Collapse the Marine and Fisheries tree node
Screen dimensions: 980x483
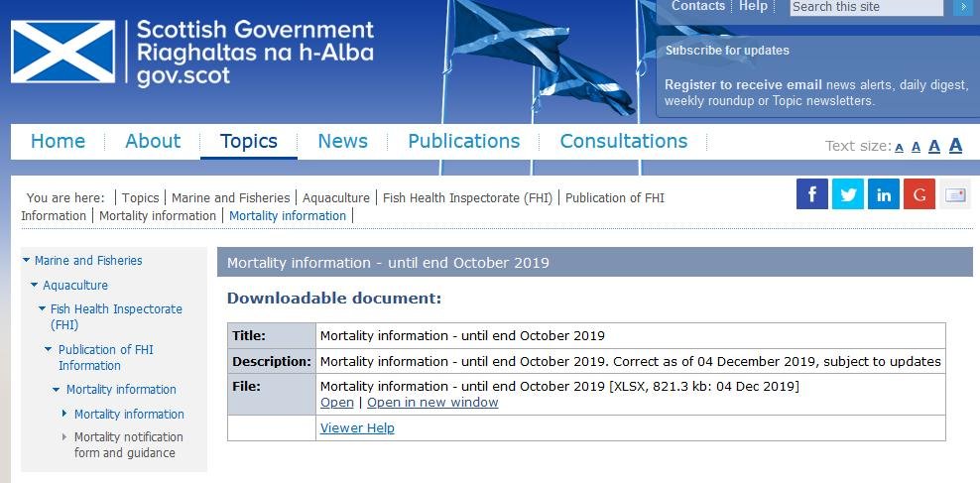click(x=27, y=261)
